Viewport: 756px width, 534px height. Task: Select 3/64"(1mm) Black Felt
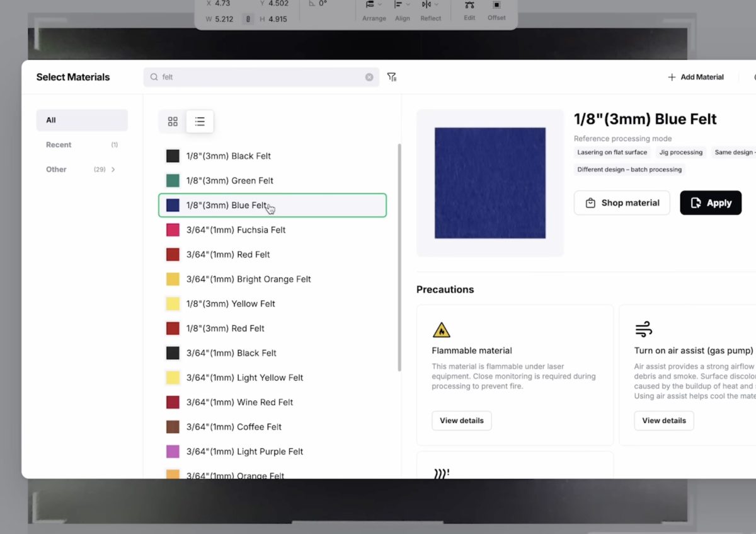272,352
